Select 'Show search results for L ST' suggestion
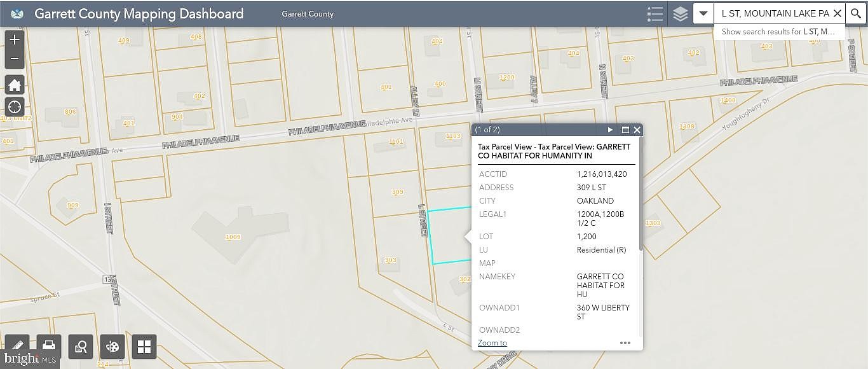 pos(778,32)
